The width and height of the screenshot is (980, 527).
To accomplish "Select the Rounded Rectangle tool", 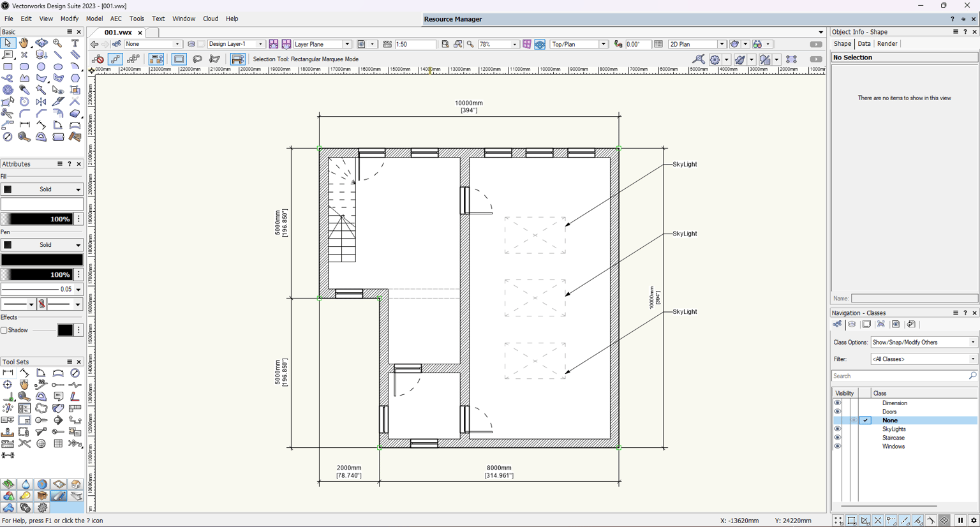I will [x=24, y=66].
